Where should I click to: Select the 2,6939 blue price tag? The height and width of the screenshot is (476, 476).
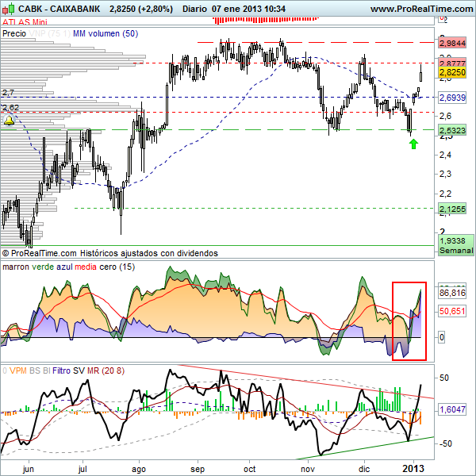coord(452,98)
